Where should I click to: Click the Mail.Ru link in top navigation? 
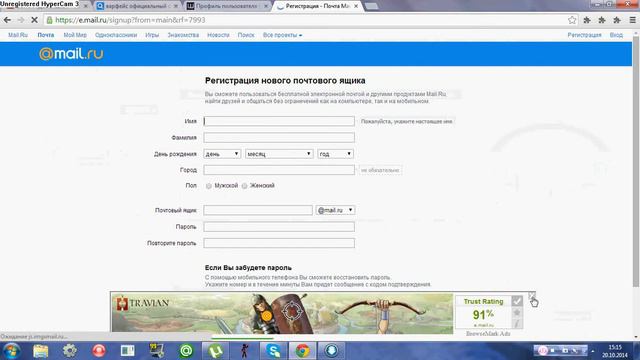pyautogui.click(x=18, y=35)
